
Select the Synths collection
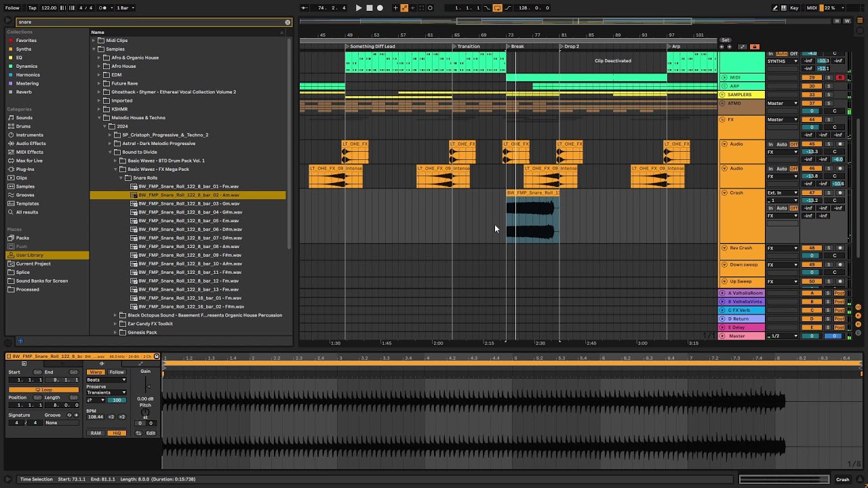(24, 49)
